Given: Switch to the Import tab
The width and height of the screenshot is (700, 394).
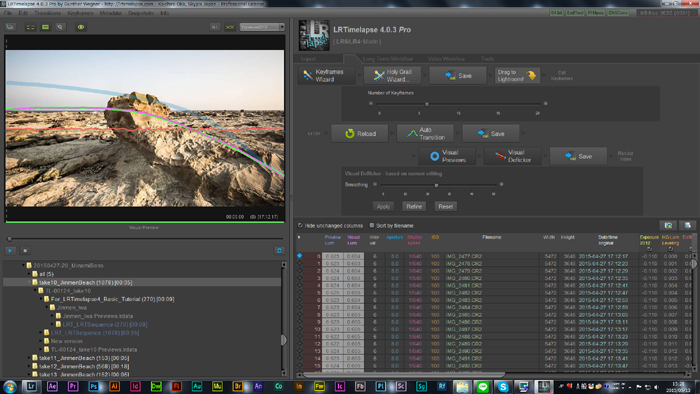Looking at the screenshot, I should tap(308, 59).
